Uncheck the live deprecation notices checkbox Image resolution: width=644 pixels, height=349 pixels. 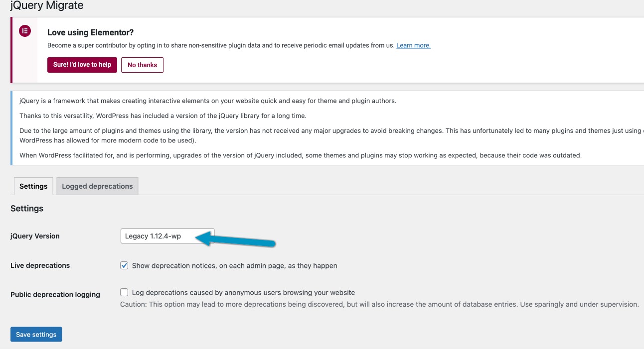point(124,265)
